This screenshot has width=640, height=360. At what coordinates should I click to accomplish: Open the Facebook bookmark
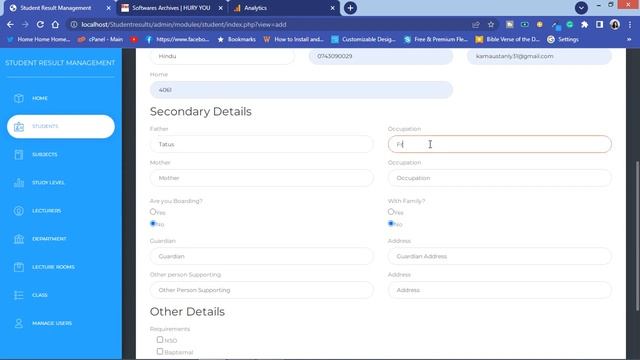pos(178,40)
